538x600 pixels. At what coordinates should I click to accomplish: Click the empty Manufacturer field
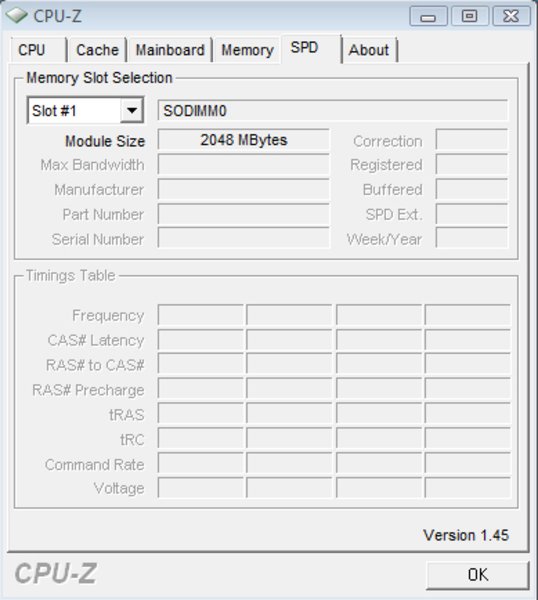(243, 189)
